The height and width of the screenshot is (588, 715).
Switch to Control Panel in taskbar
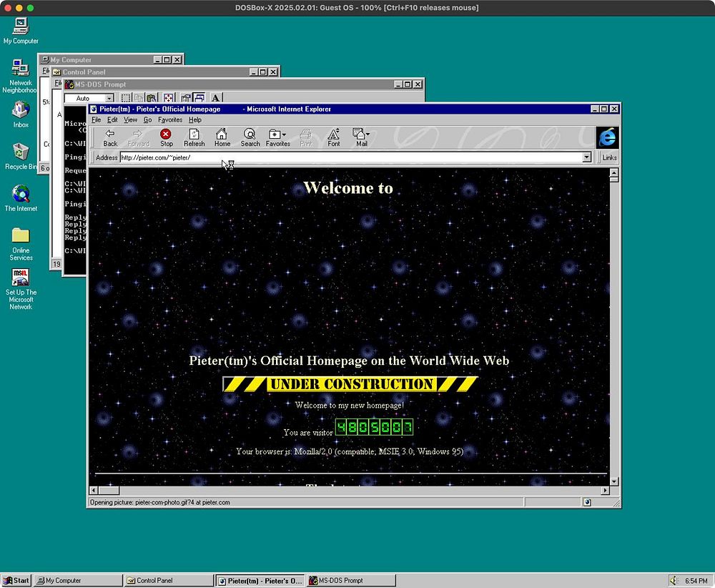(x=169, y=580)
